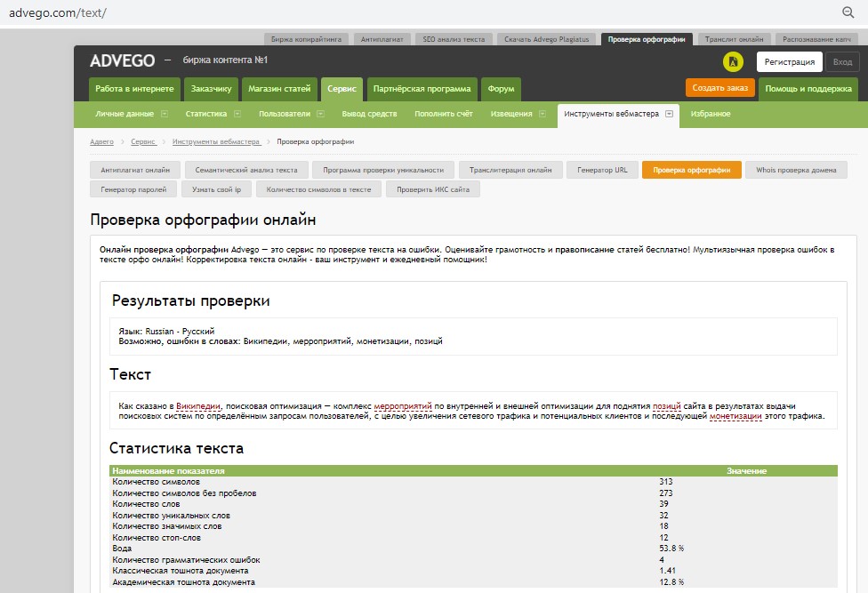Open the Антиплагиат top tab

point(382,40)
